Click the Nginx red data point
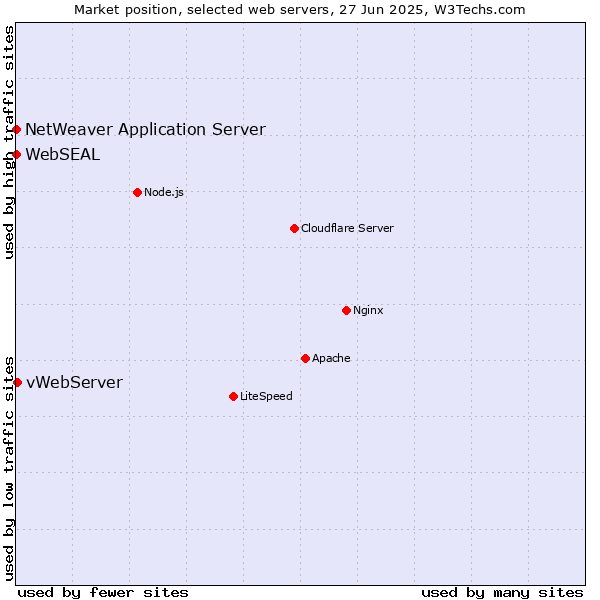 (x=346, y=310)
